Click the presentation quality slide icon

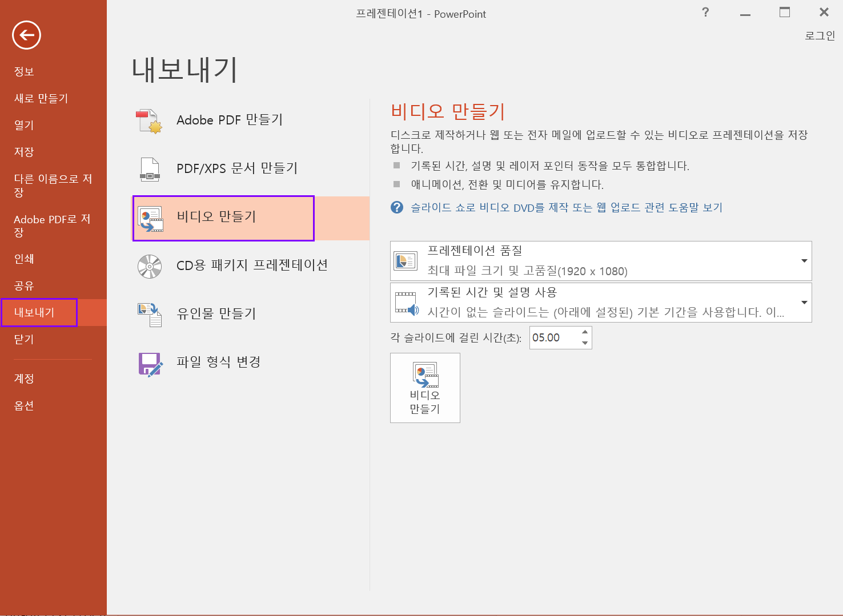406,261
